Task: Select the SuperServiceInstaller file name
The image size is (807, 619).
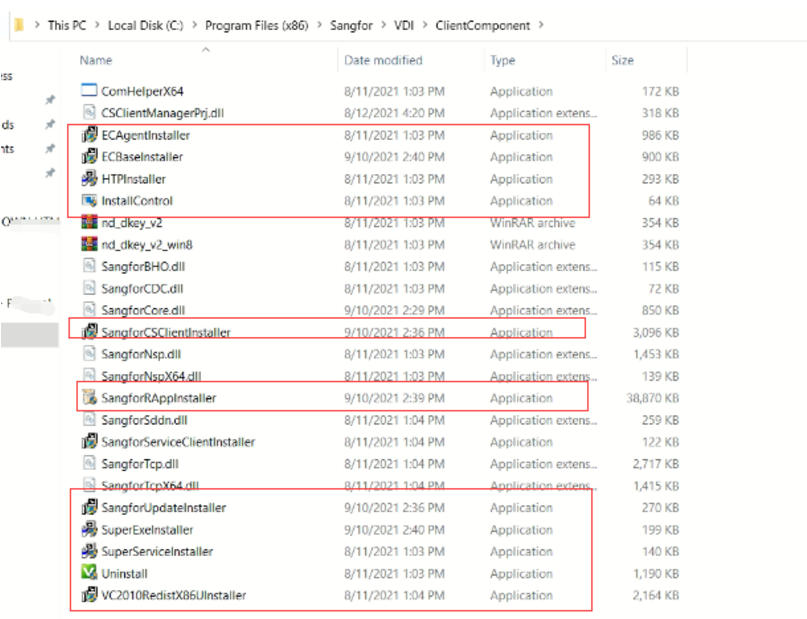Action: (x=157, y=551)
